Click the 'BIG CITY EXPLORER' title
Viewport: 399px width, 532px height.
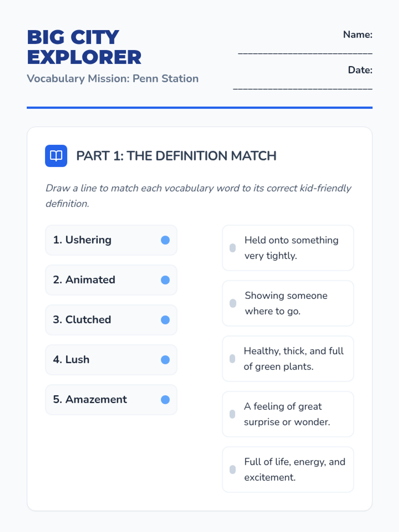84,47
